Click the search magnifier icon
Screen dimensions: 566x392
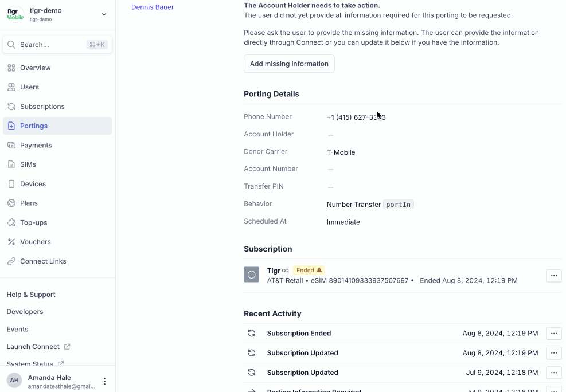11,44
